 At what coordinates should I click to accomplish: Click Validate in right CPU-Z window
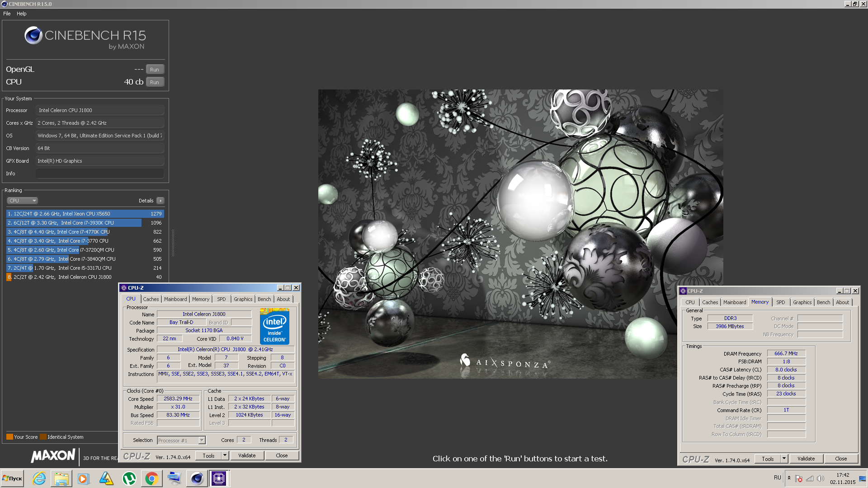806,459
